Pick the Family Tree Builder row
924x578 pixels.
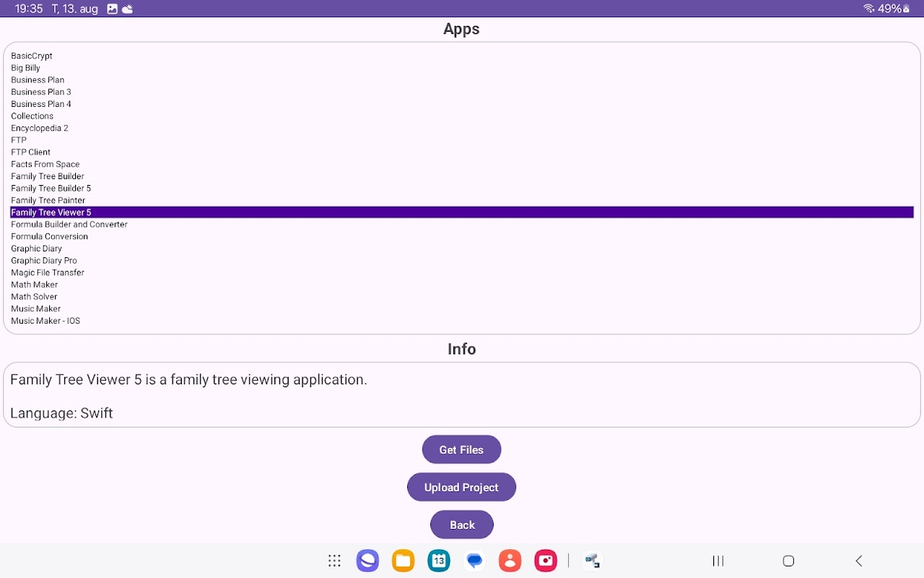(x=462, y=176)
